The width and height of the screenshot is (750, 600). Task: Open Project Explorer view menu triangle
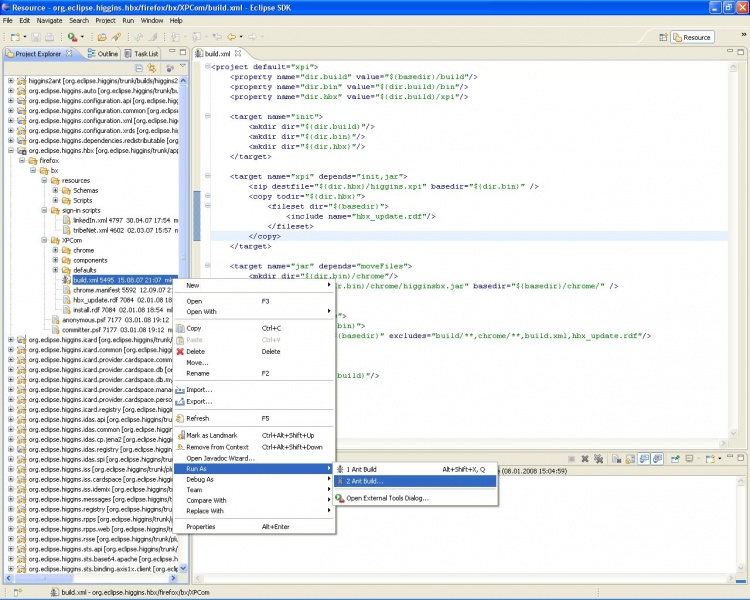tap(182, 67)
